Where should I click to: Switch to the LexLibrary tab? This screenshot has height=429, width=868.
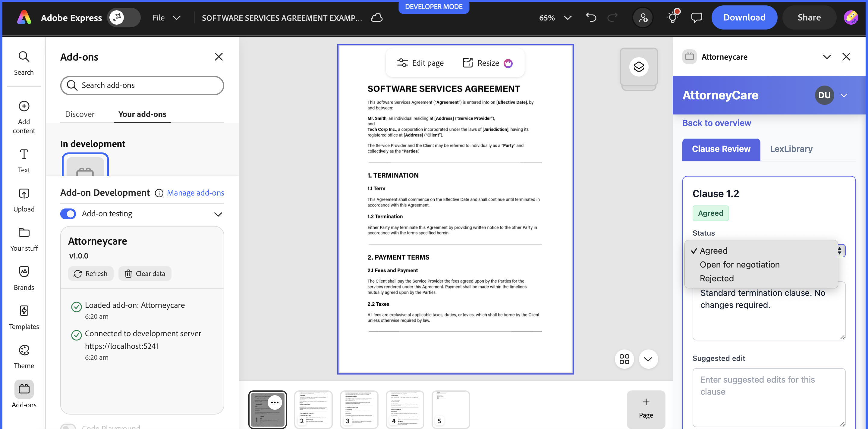coord(791,149)
